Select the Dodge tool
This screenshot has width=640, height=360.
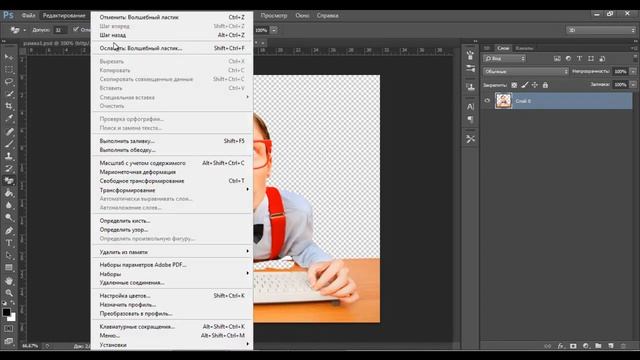9,218
